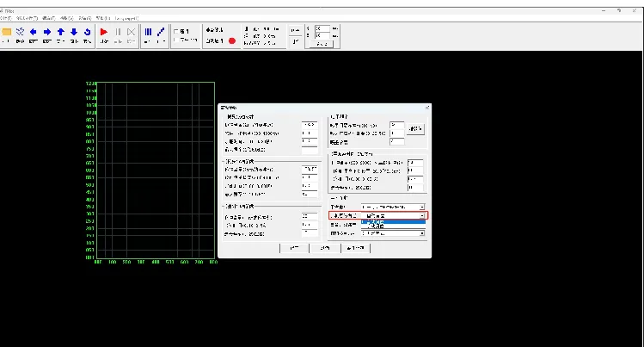Viewport: 644px width, 347px height.
Task: Click the red circle indicator in toolbar
Action: point(232,40)
